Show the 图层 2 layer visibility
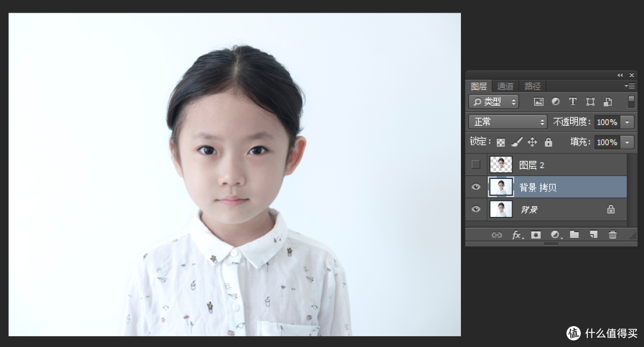This screenshot has height=347, width=644. [476, 165]
